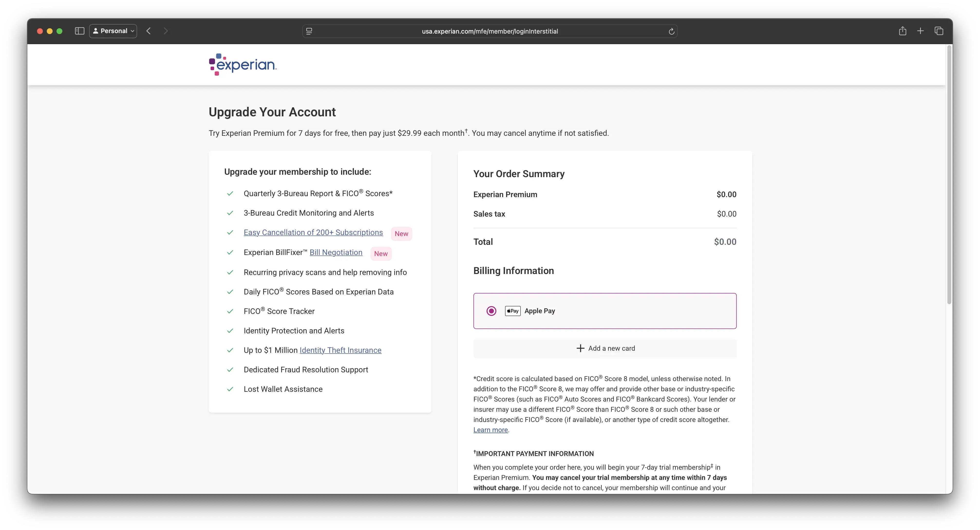Image resolution: width=980 pixels, height=530 pixels.
Task: Click Add a new card button
Action: [x=605, y=348]
